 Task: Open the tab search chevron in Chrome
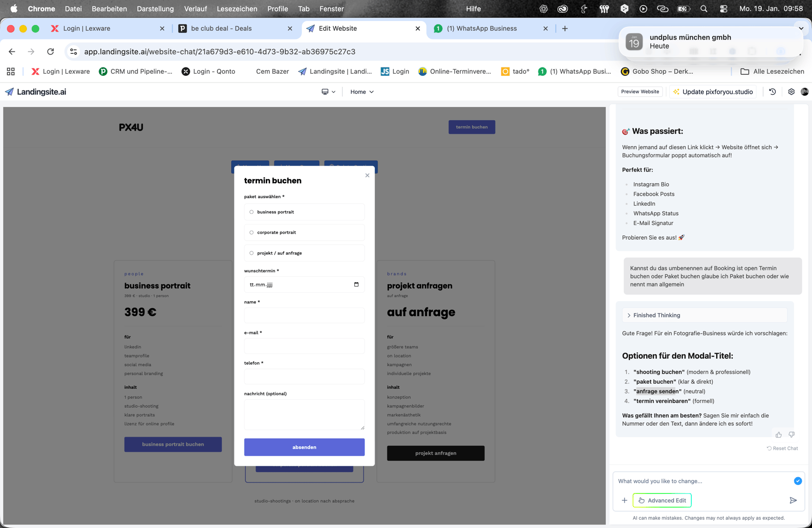[x=801, y=28]
